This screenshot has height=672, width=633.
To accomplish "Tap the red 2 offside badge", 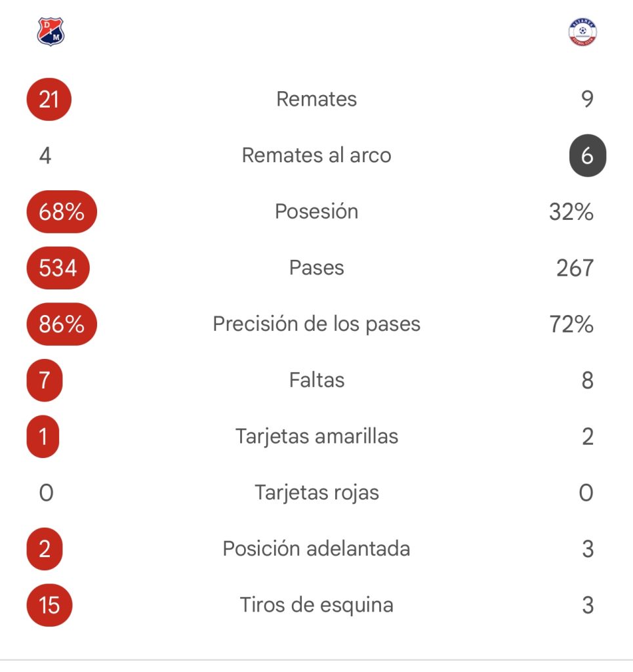I will pos(45,549).
